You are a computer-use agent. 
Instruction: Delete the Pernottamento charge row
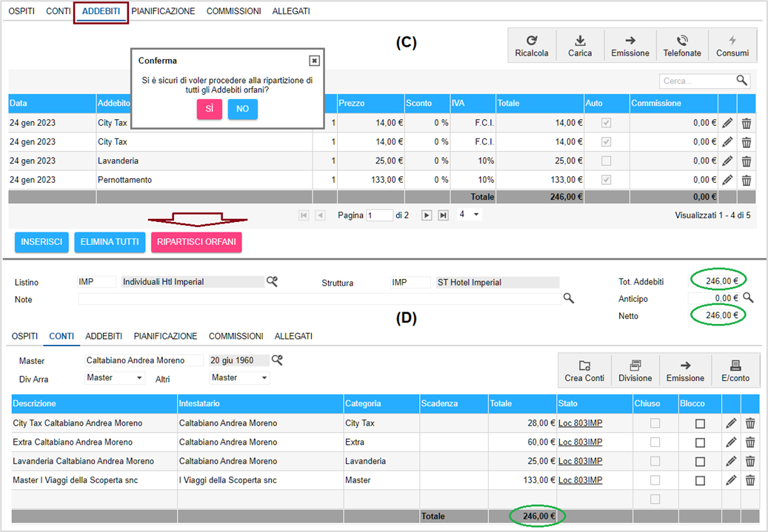[746, 180]
